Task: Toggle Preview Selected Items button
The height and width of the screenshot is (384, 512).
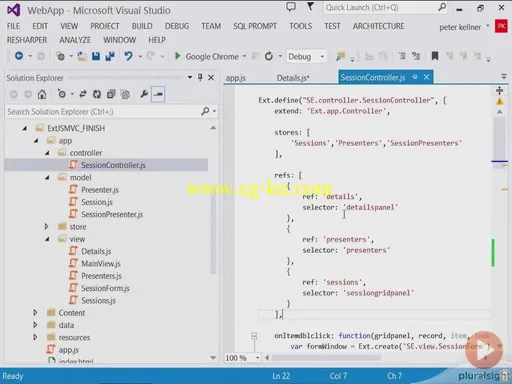Action: click(158, 94)
